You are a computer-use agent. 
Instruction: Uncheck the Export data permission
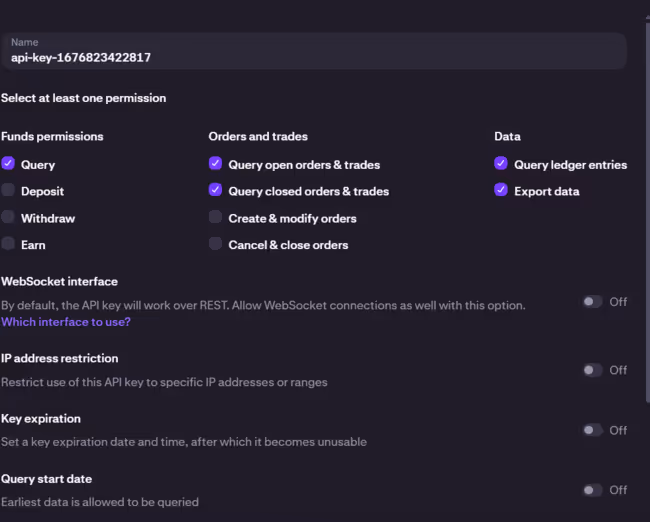click(x=501, y=191)
